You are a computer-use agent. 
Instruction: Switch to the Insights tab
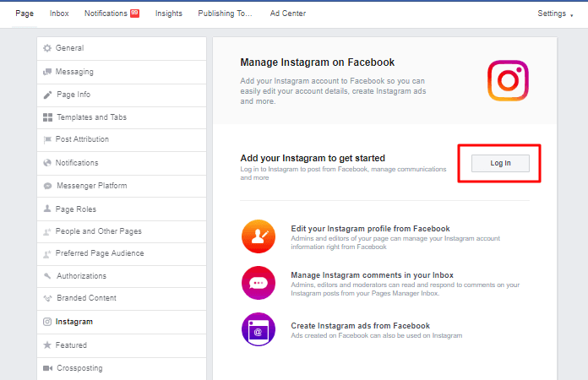point(169,14)
